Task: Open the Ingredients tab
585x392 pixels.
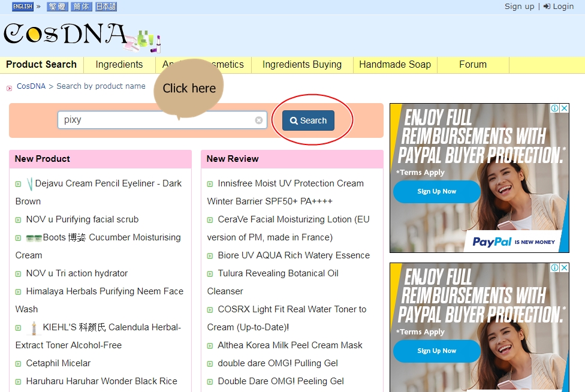Action: click(x=119, y=65)
